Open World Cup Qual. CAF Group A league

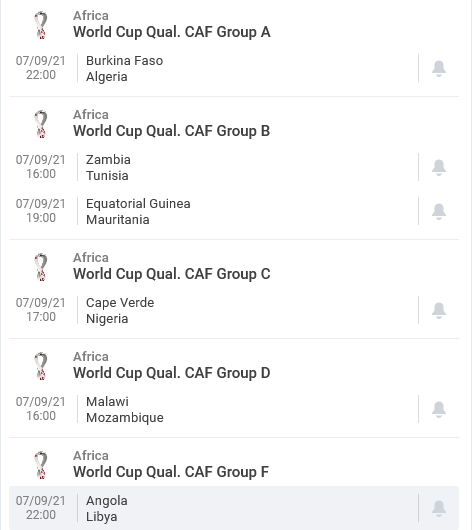172,32
